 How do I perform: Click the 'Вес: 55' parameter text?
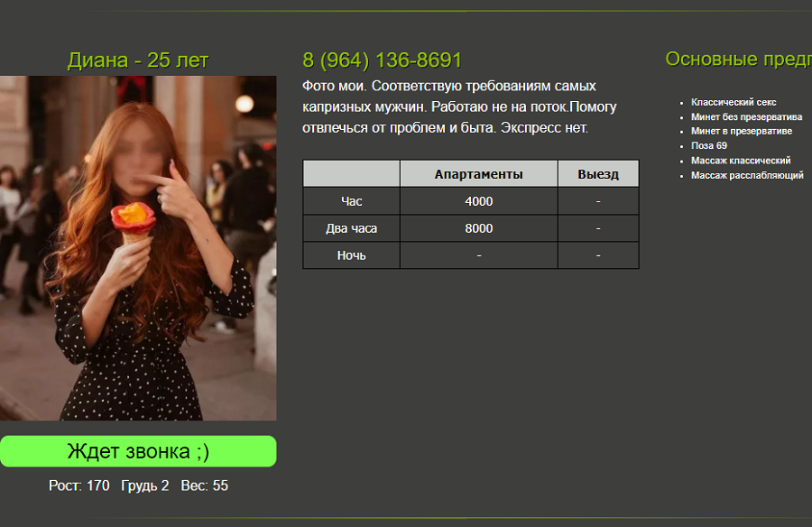[205, 485]
